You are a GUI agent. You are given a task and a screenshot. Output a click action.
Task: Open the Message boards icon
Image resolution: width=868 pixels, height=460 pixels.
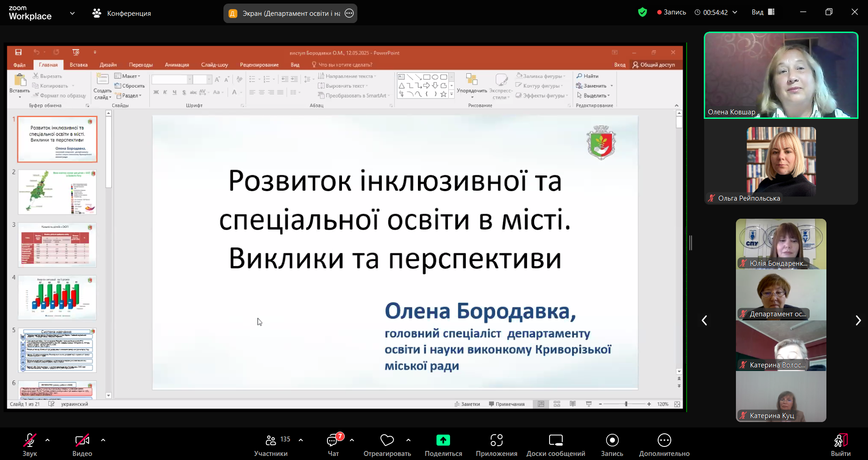tap(555, 440)
